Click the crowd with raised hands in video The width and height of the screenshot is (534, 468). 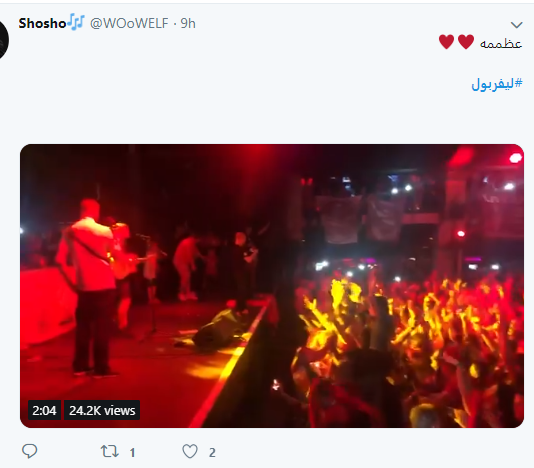pos(409,341)
